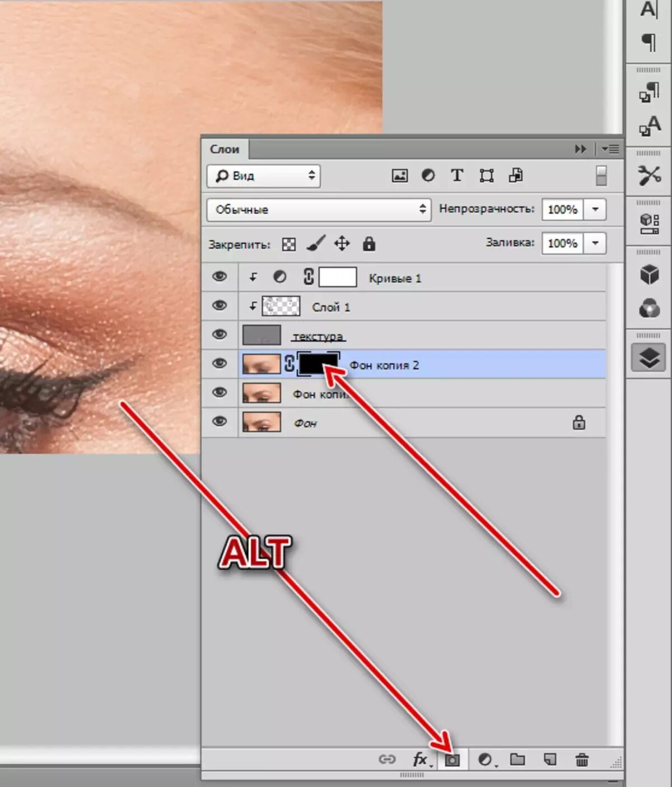Hide the текстура layer
The height and width of the screenshot is (787, 672).
point(220,335)
